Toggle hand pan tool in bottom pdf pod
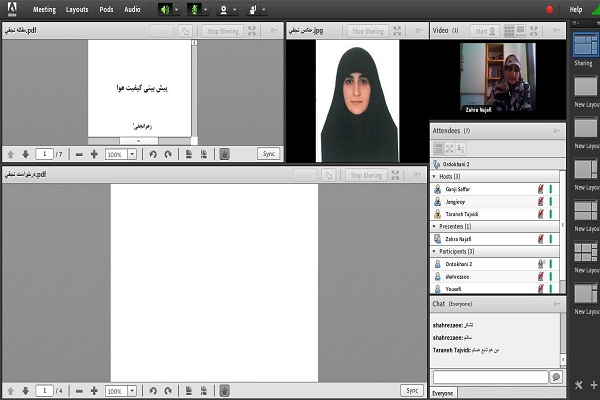 [225, 391]
